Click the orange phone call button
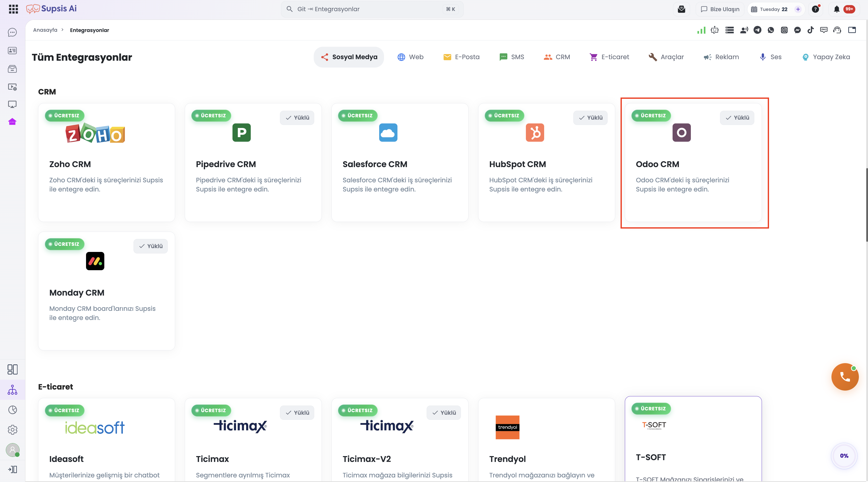This screenshot has width=868, height=482. coord(845,377)
